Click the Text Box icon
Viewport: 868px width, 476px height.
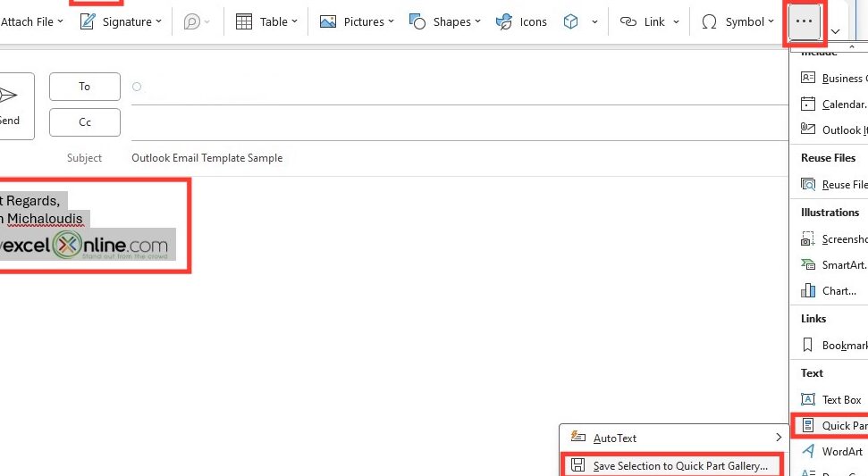click(808, 399)
